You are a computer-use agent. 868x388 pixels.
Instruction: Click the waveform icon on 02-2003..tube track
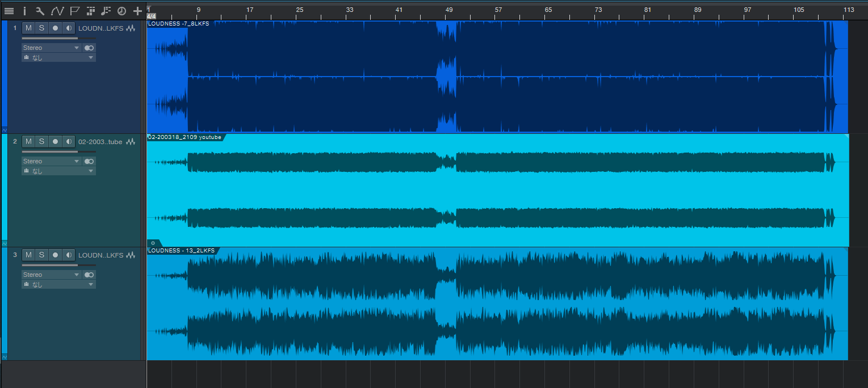pyautogui.click(x=131, y=142)
